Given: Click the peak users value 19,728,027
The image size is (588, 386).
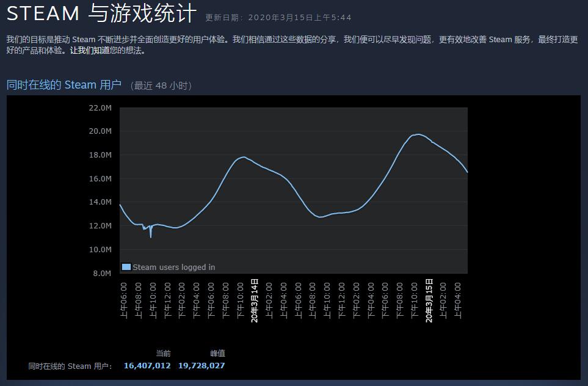Looking at the screenshot, I should tap(201, 365).
